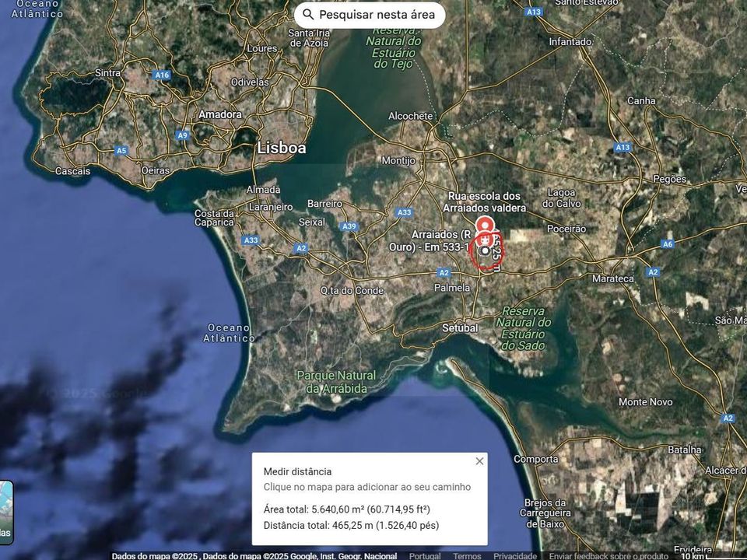Click 'Enviar feedback sobre o produto' link
The width and height of the screenshot is (747, 560).
click(x=608, y=555)
